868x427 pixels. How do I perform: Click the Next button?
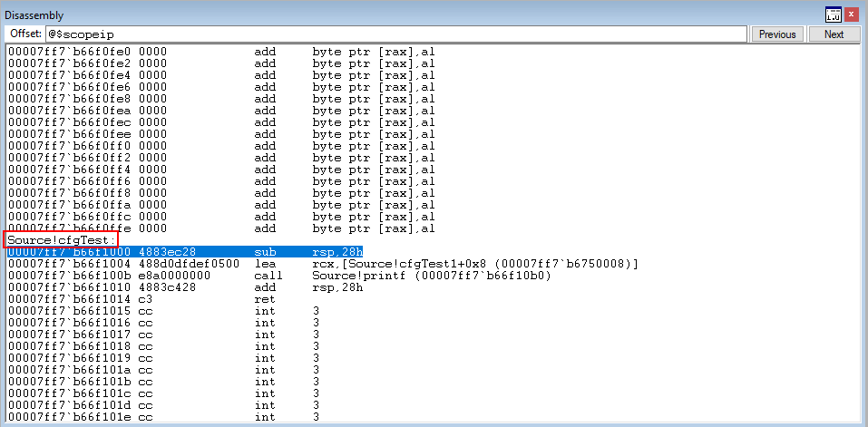[x=834, y=34]
